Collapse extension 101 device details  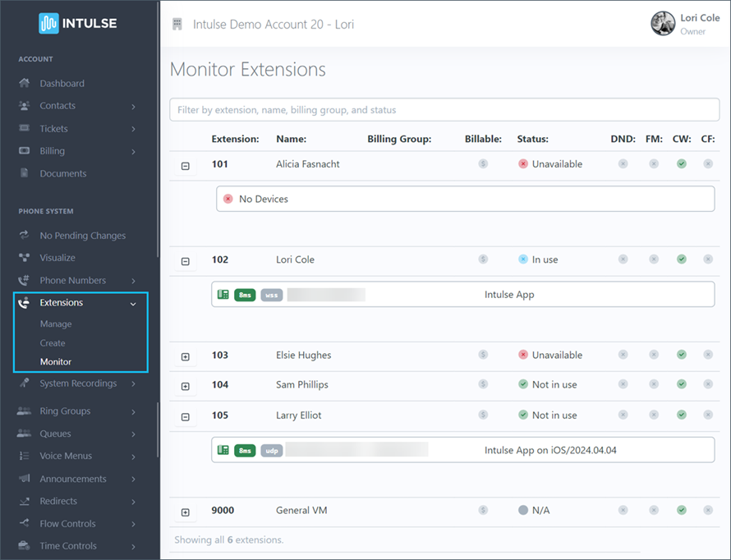point(185,166)
